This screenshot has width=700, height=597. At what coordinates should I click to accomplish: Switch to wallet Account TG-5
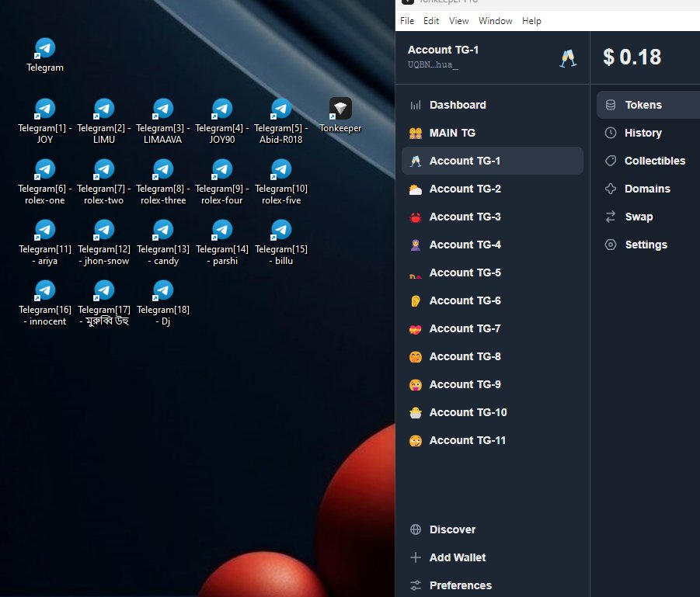click(493, 272)
